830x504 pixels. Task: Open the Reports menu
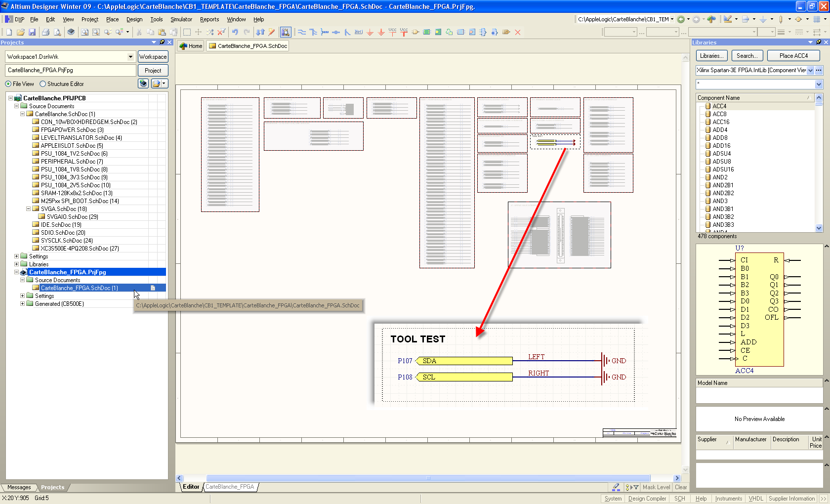click(x=209, y=19)
